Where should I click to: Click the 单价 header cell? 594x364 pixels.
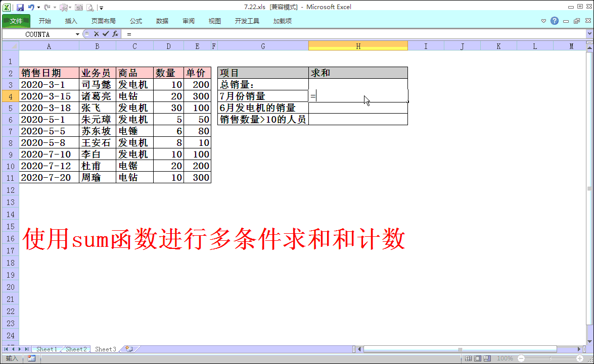[197, 73]
